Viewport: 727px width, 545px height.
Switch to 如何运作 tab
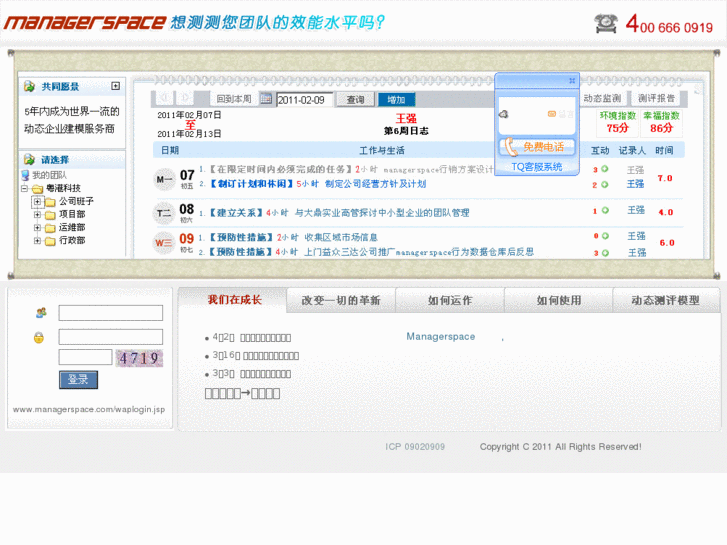point(450,300)
